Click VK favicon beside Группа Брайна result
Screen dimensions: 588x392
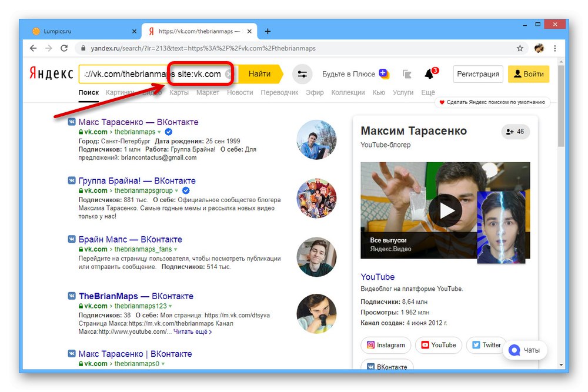(x=72, y=180)
